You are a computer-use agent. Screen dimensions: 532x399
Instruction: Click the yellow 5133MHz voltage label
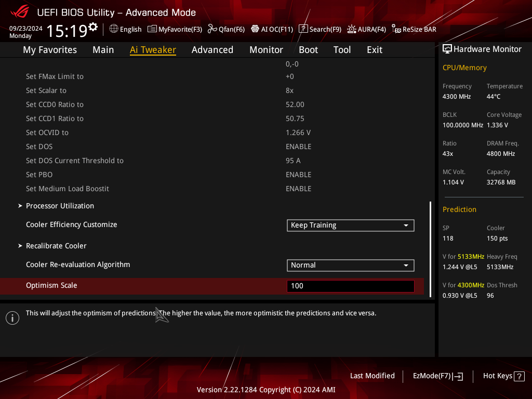471,257
